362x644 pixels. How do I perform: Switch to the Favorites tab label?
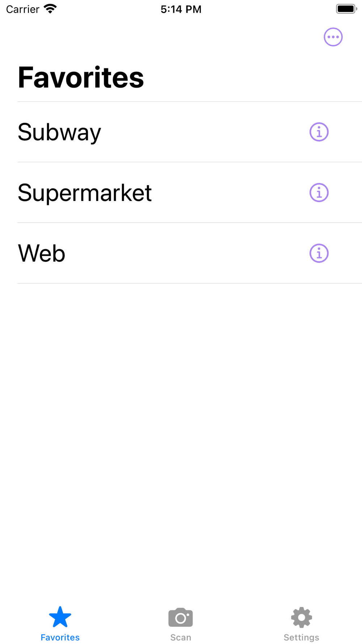click(x=60, y=637)
